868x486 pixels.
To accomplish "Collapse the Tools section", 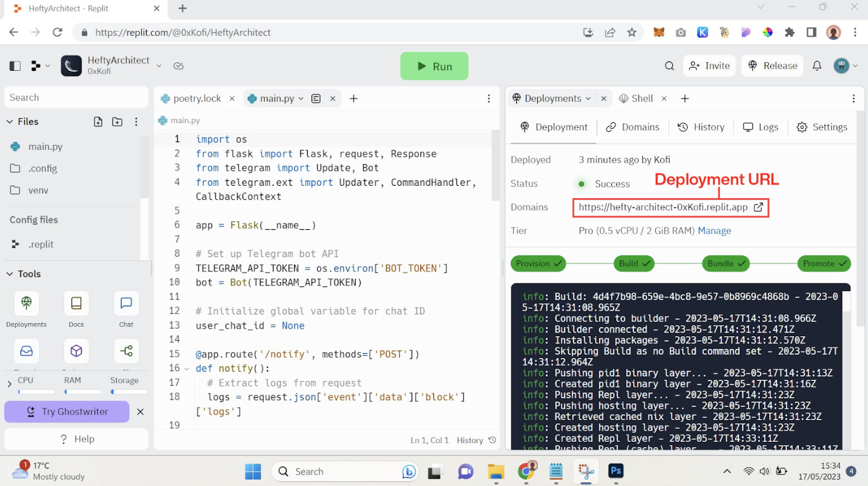I will [x=10, y=274].
